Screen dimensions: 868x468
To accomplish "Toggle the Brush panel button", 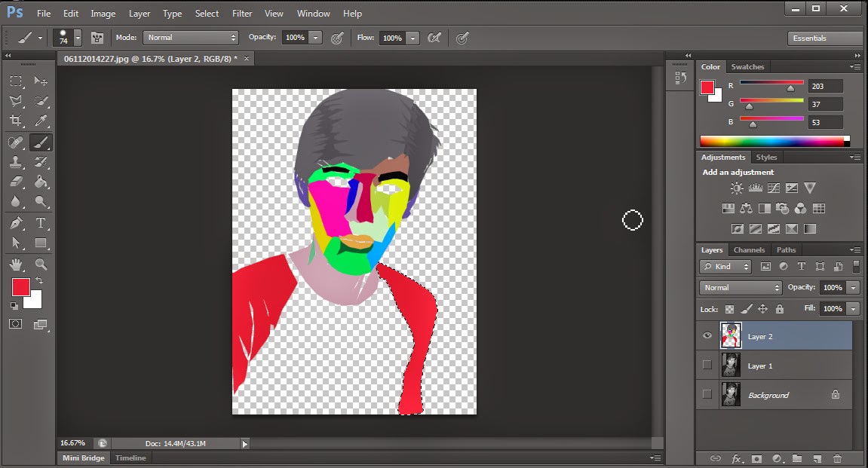I will (97, 38).
